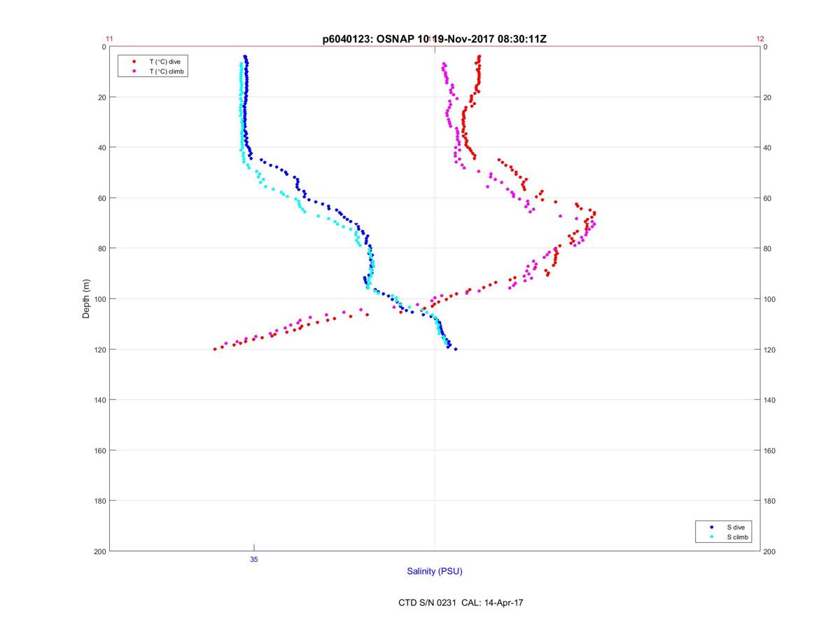Viewport: 840px width, 620px height.
Task: Click the '180' tick on the left depth axis
Action: (99, 501)
